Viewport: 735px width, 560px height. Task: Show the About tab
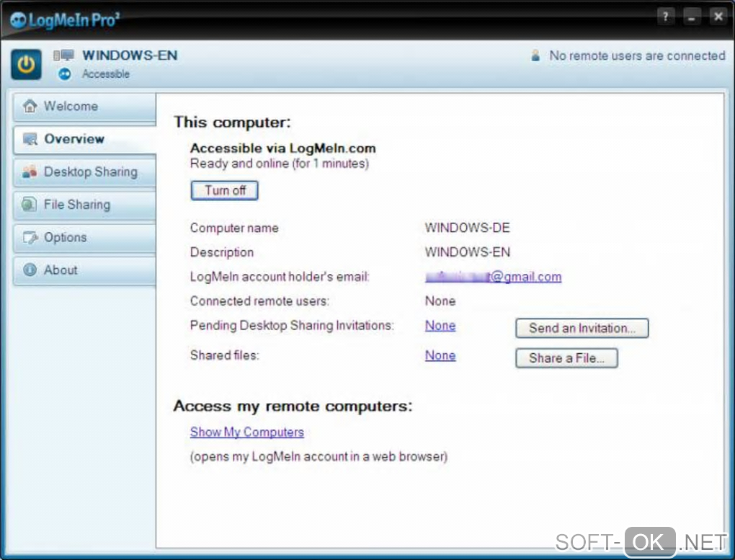pyautogui.click(x=84, y=270)
